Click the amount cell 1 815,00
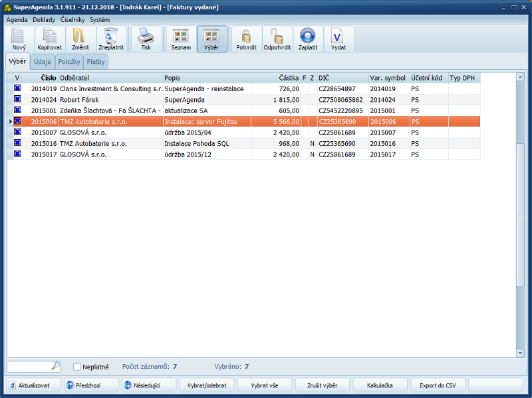This screenshot has height=398, width=532. [276, 100]
